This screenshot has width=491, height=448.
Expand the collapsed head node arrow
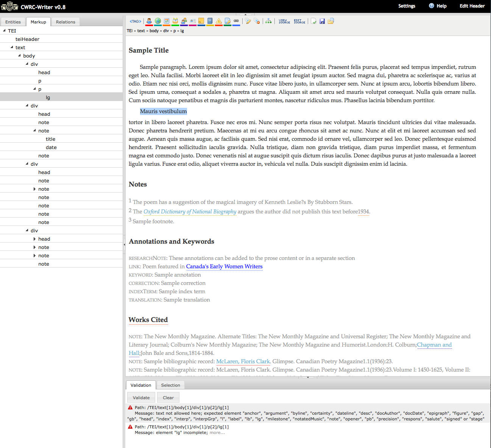[35, 239]
